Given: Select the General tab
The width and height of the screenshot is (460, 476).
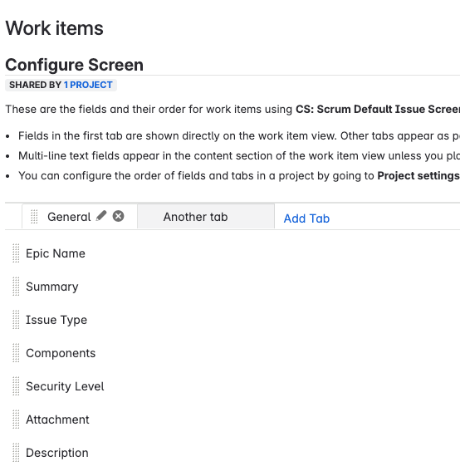Looking at the screenshot, I should (x=69, y=217).
